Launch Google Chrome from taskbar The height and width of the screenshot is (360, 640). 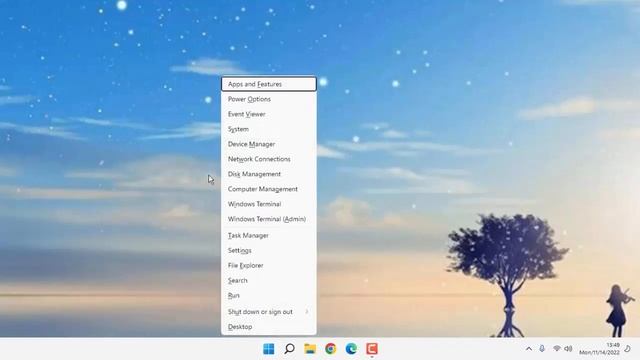(x=331, y=349)
